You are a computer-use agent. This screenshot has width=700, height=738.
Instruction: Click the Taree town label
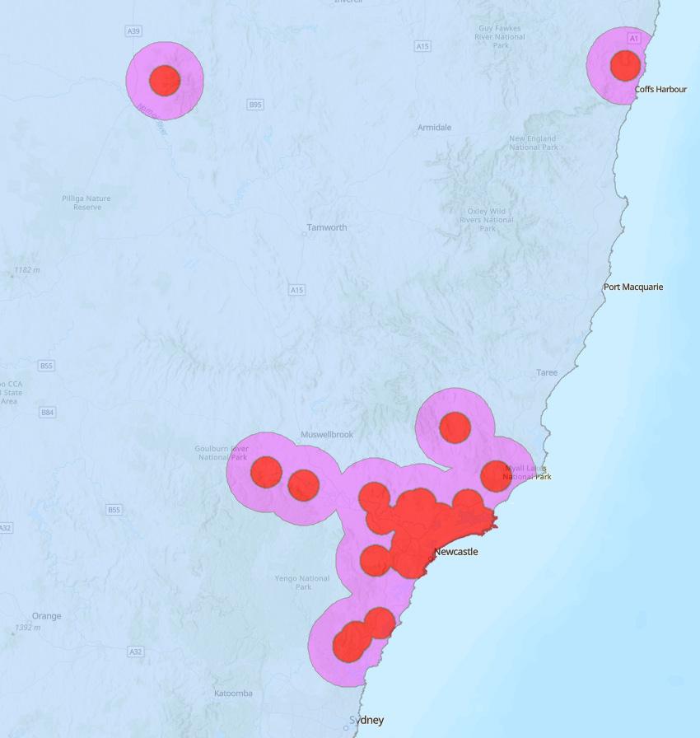547,372
